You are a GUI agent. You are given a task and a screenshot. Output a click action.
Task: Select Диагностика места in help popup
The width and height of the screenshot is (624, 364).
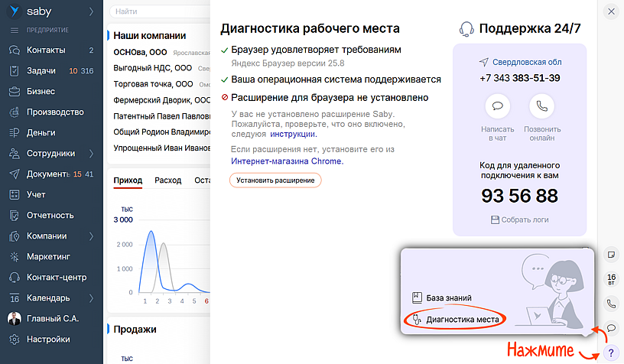[x=462, y=319]
